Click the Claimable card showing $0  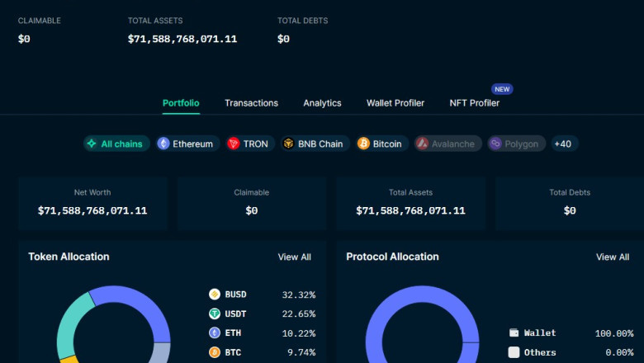(x=251, y=204)
